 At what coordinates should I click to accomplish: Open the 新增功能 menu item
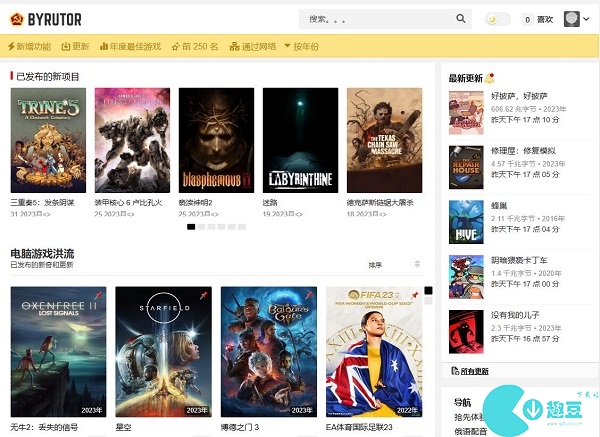click(x=29, y=47)
